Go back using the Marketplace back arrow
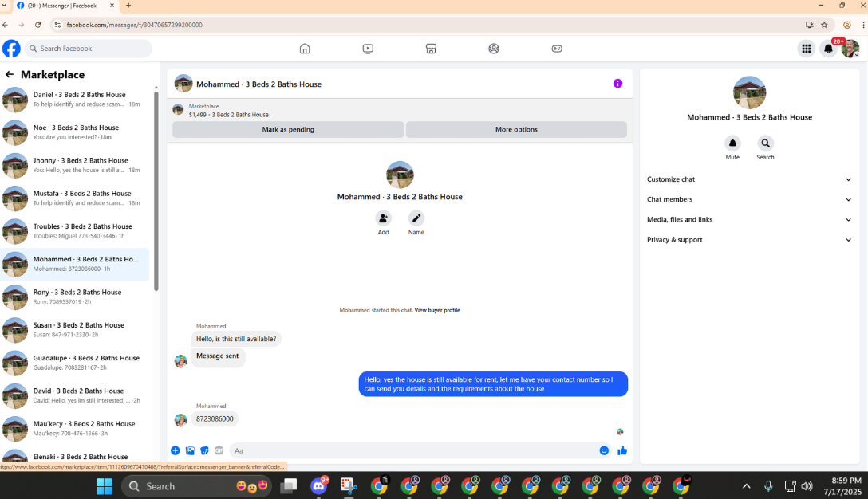Screen dimensions: 868x499 [x=10, y=74]
